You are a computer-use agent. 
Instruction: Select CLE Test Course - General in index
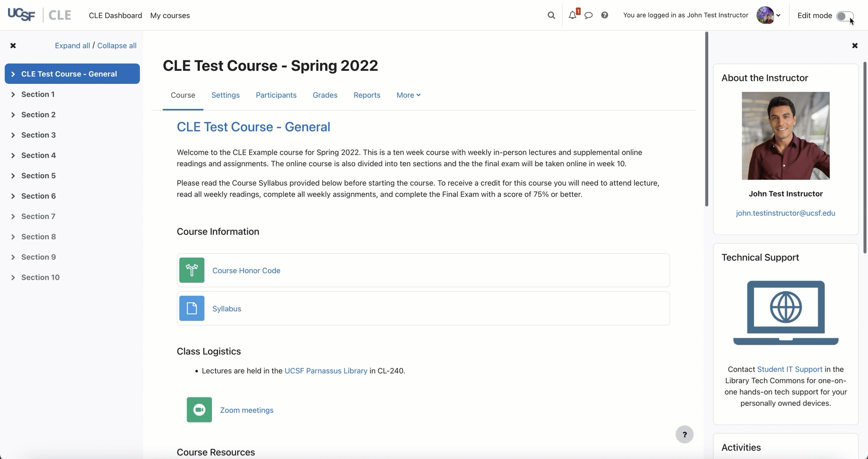[x=72, y=74]
